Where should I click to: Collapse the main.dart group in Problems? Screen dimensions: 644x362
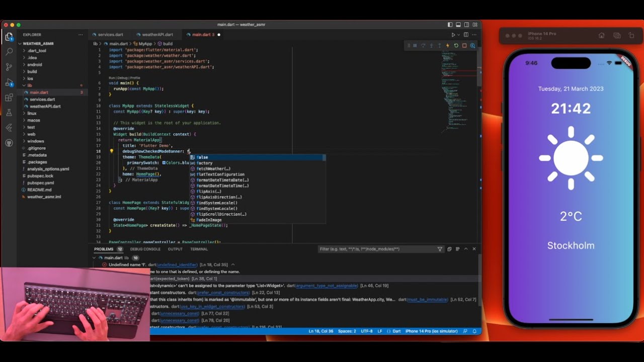(x=94, y=258)
